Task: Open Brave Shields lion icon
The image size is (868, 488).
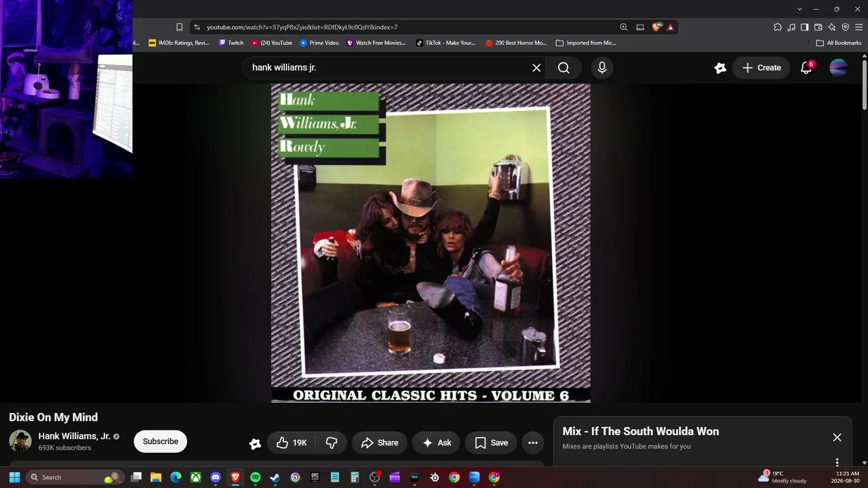Action: [656, 27]
